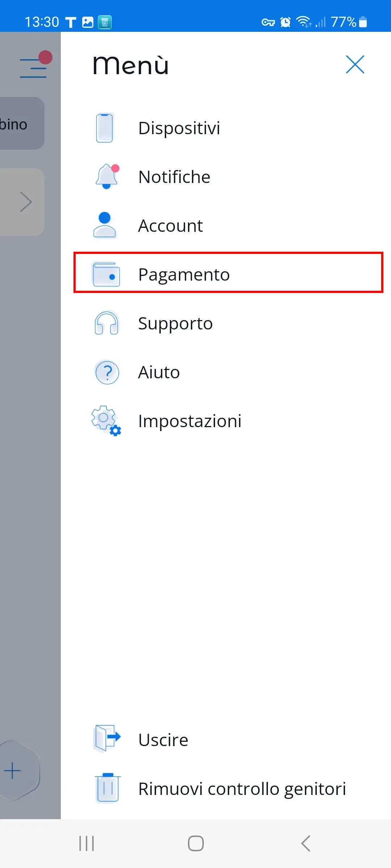Tap the trash icon for removing parental control
This screenshot has width=391, height=868.
[108, 789]
